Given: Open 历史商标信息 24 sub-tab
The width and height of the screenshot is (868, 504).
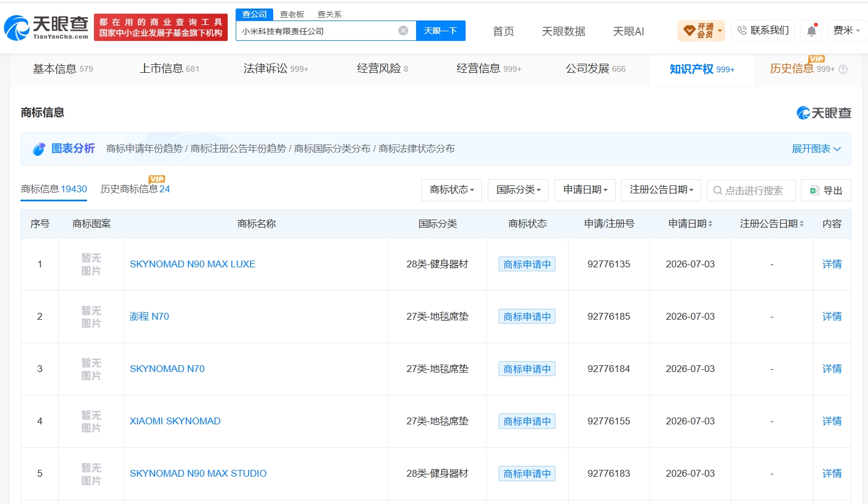Looking at the screenshot, I should pyautogui.click(x=135, y=189).
